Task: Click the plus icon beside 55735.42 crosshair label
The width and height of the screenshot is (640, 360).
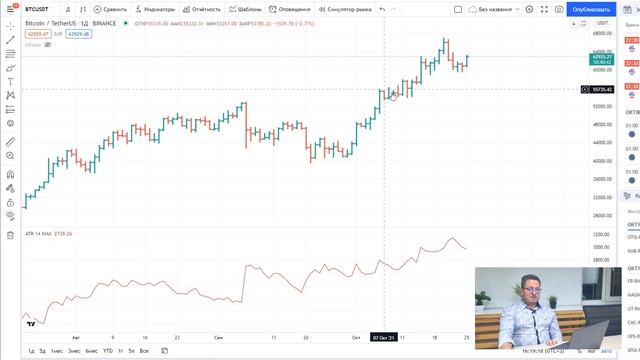Action: [585, 89]
